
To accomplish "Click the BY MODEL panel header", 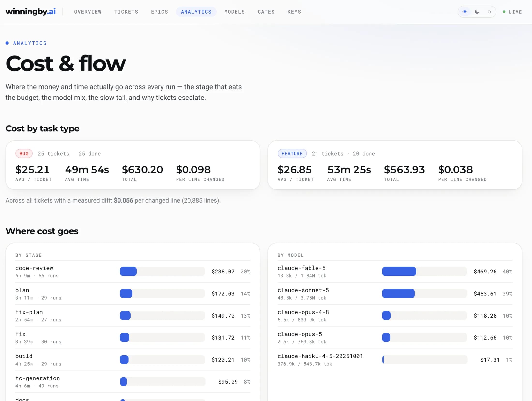I will pyautogui.click(x=290, y=255).
